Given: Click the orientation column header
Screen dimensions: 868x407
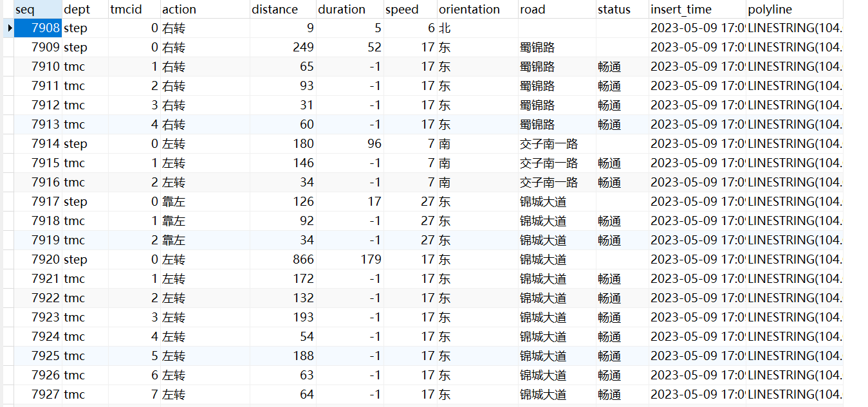Looking at the screenshot, I should [x=478, y=9].
